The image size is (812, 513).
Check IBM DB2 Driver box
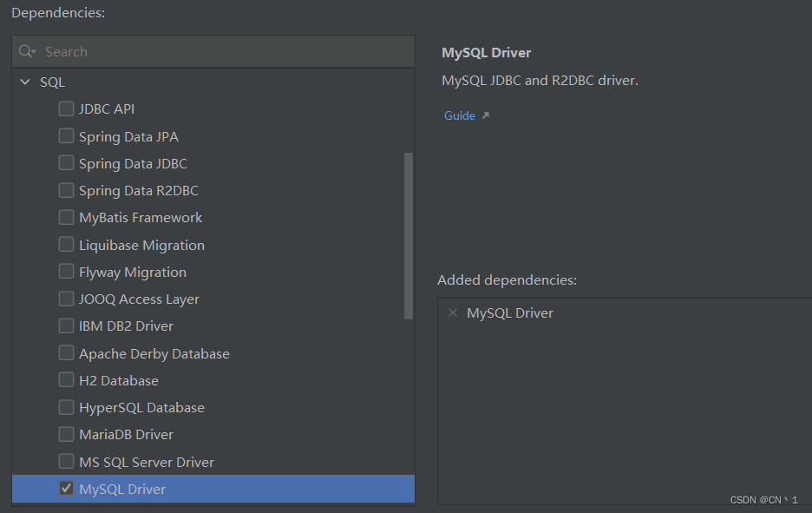coord(66,326)
